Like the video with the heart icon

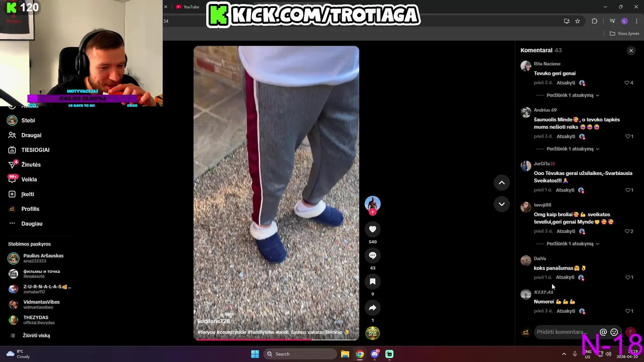[x=372, y=229]
